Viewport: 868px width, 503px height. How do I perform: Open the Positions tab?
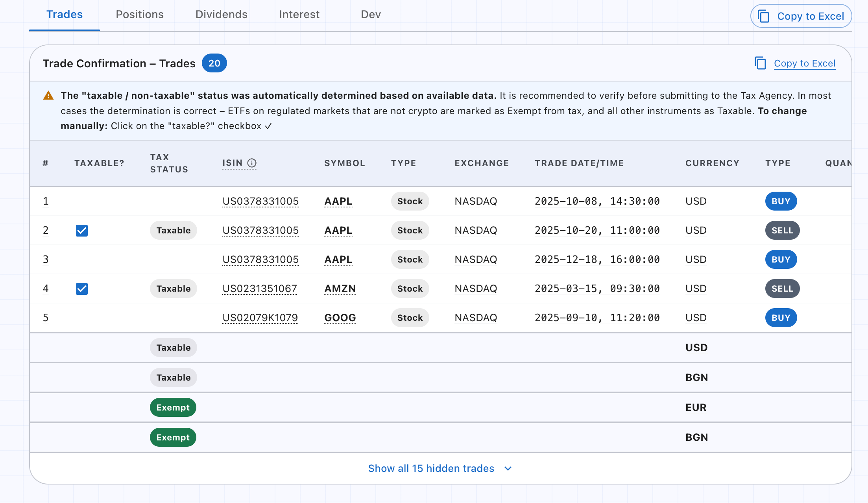coord(140,15)
